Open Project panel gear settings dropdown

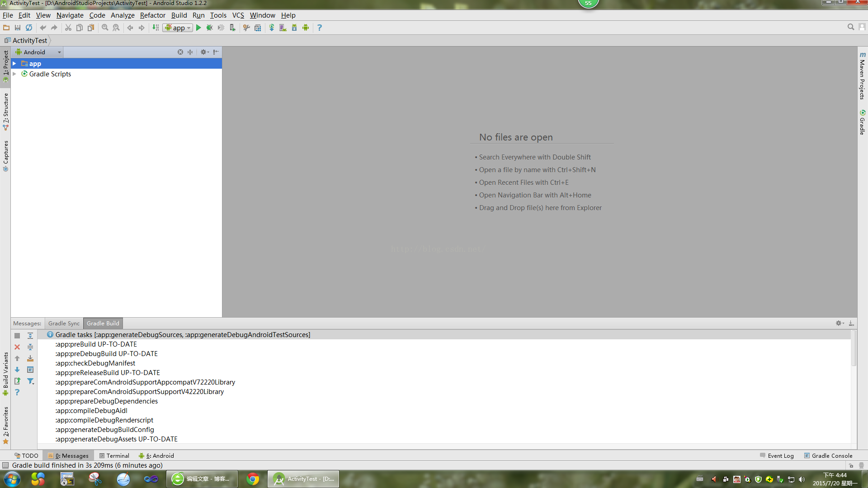coord(205,52)
